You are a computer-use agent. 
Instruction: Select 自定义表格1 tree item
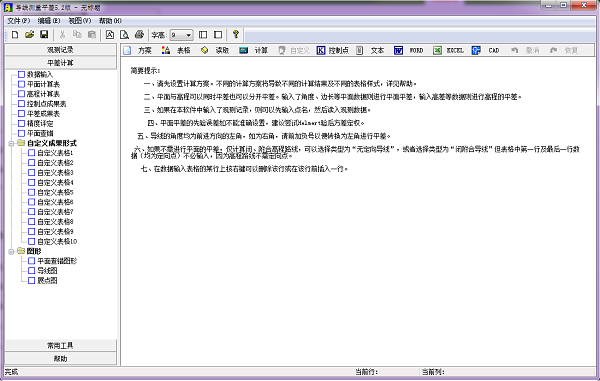coord(55,153)
